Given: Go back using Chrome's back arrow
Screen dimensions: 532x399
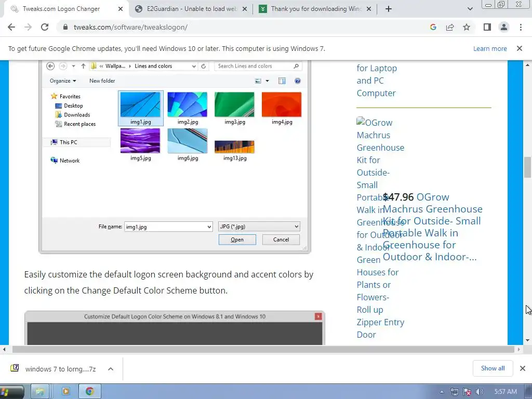Looking at the screenshot, I should click(x=11, y=27).
